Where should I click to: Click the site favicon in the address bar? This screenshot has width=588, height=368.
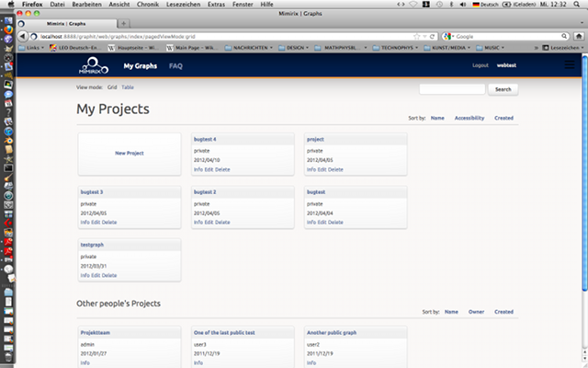coord(34,37)
